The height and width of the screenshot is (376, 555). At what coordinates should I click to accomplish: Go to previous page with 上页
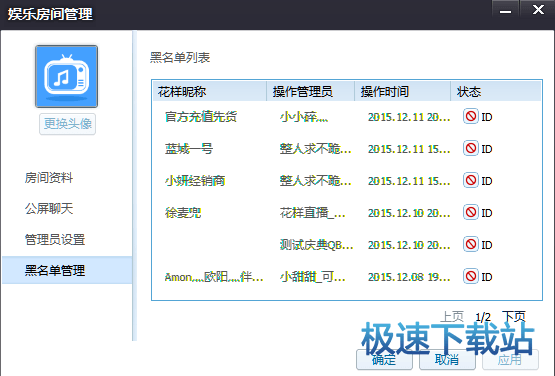(x=452, y=317)
